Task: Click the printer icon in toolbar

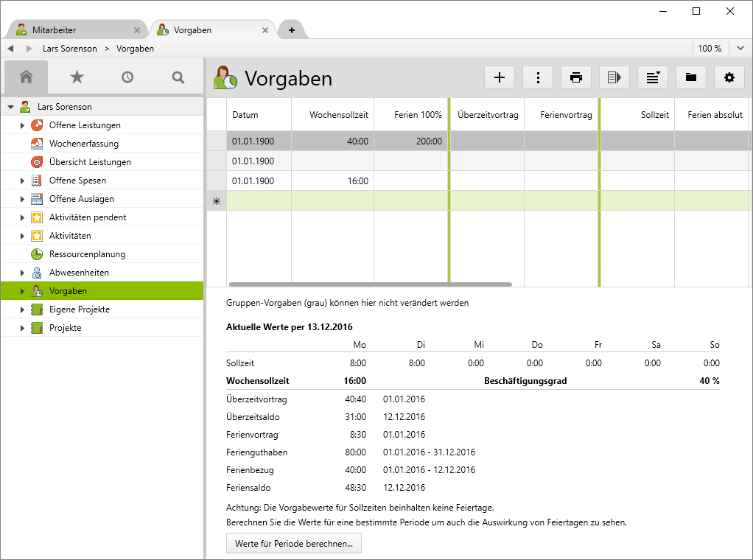Action: (576, 77)
